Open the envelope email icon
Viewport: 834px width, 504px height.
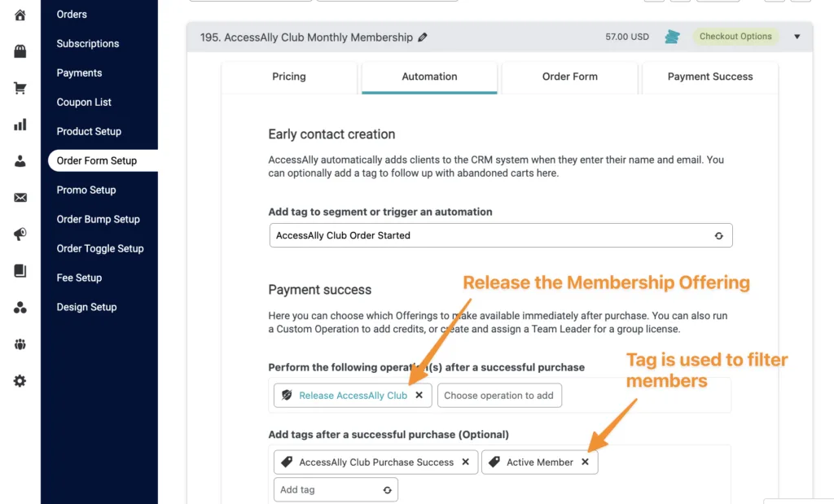coord(20,198)
